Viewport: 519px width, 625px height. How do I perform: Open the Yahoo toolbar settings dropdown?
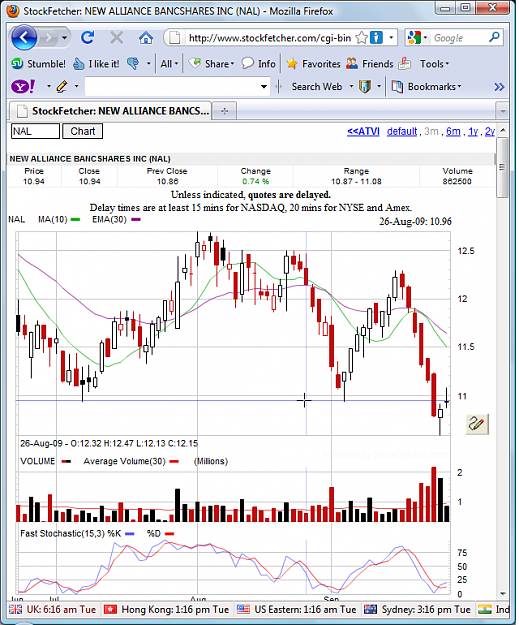click(49, 86)
